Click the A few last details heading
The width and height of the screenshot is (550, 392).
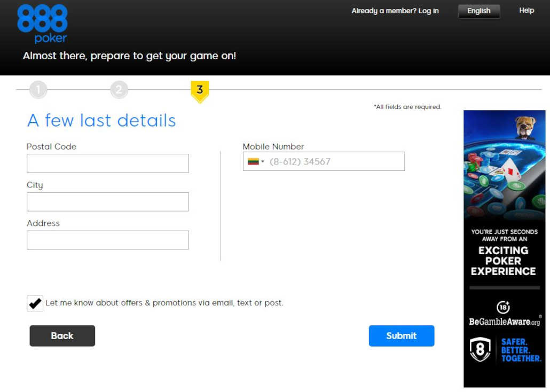101,120
